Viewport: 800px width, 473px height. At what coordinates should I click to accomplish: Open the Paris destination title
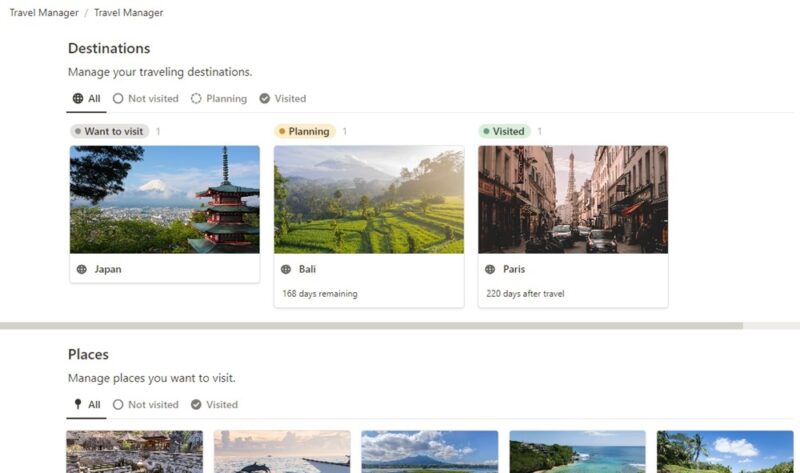514,269
